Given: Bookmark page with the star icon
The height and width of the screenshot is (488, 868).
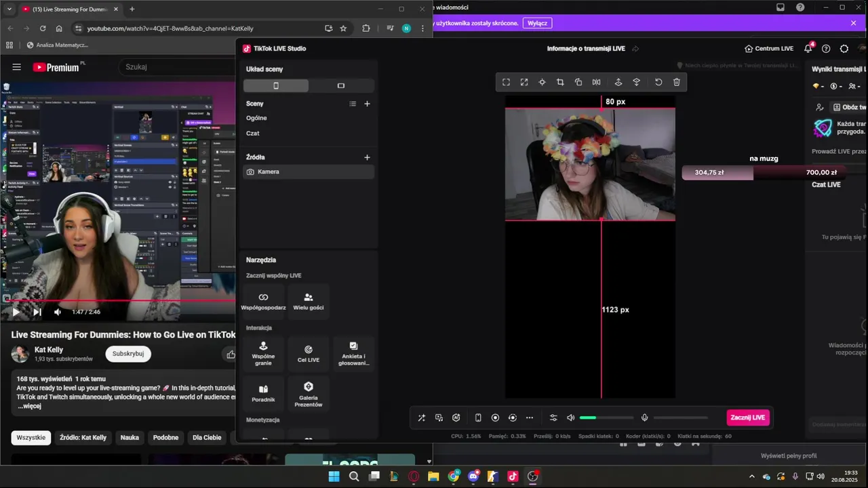Looking at the screenshot, I should tap(343, 28).
